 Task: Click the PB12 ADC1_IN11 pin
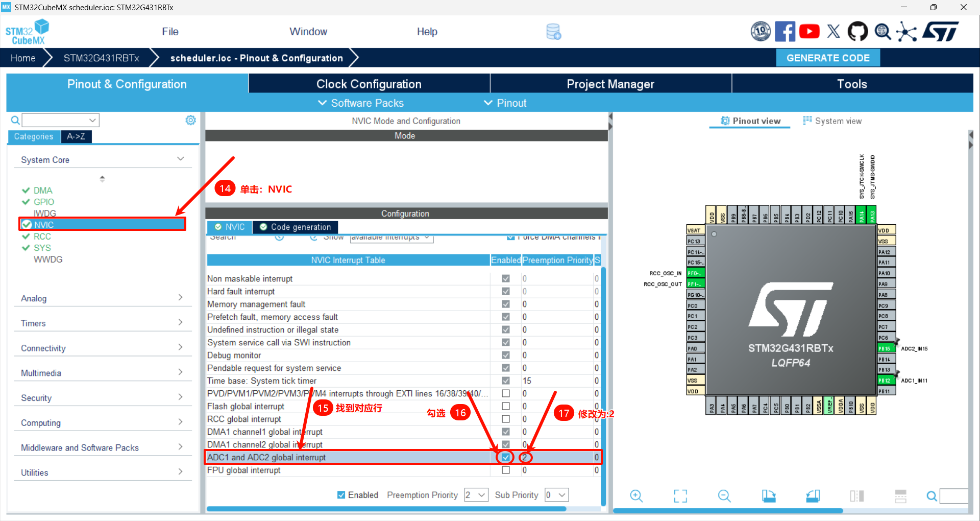pos(886,381)
